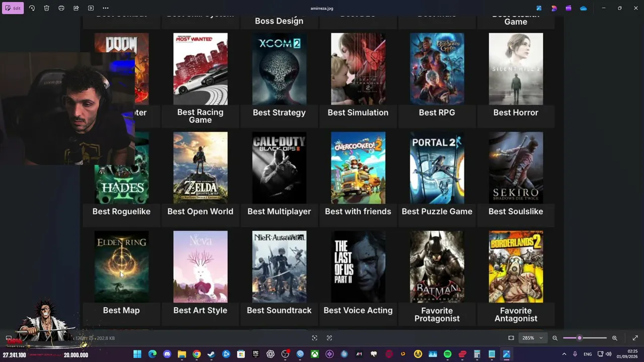Image resolution: width=644 pixels, height=362 pixels.
Task: Expand the 285% zoom level dropdown
Action: pos(533,338)
